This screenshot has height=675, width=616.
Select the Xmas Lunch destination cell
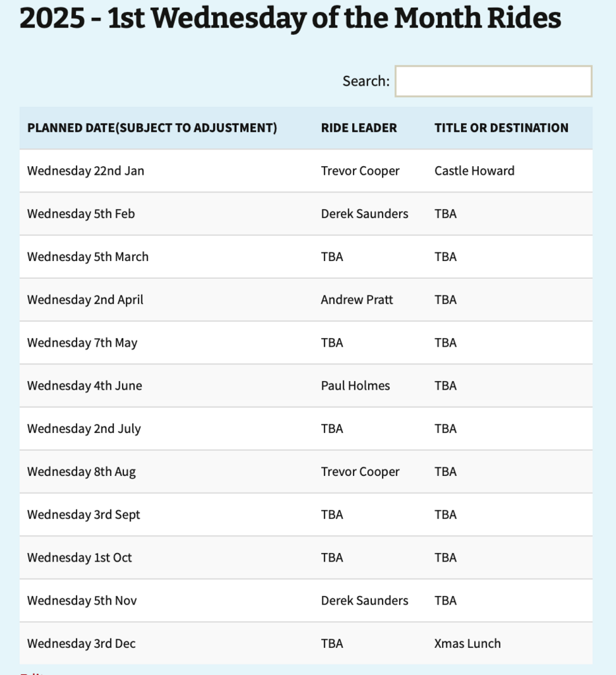point(468,643)
